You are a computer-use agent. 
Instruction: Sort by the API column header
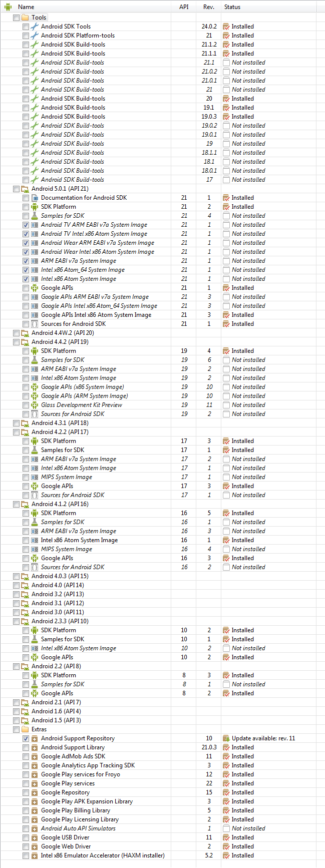point(184,7)
